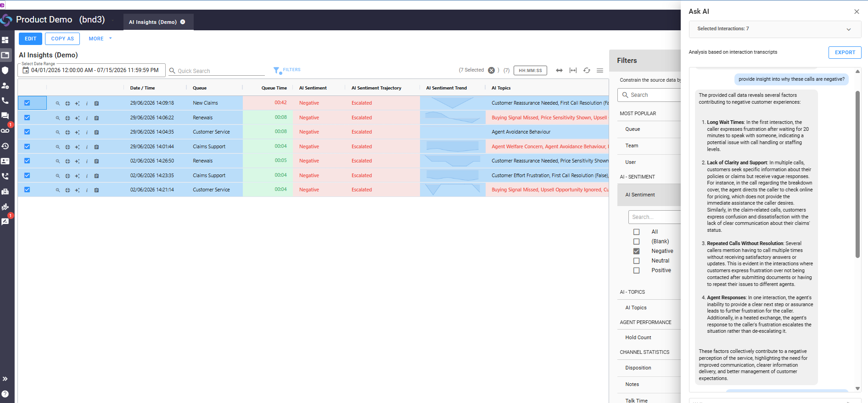Click the EDIT button
The height and width of the screenshot is (403, 868).
[x=30, y=39]
